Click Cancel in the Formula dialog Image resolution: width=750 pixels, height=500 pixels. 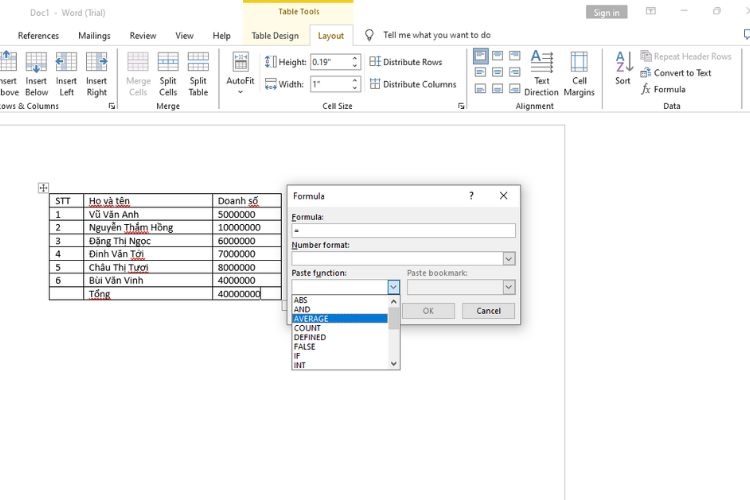(488, 311)
